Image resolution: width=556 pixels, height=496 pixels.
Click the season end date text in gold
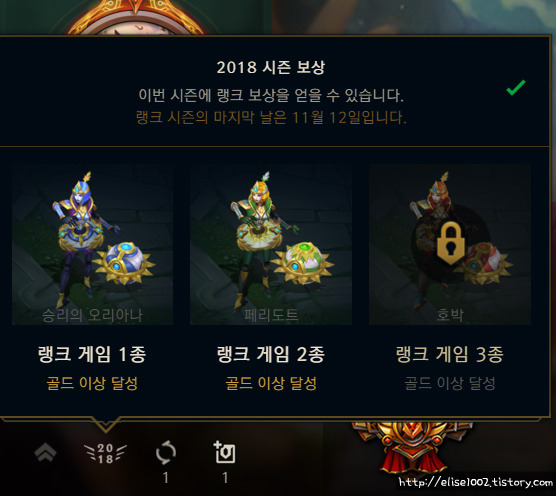point(271,118)
